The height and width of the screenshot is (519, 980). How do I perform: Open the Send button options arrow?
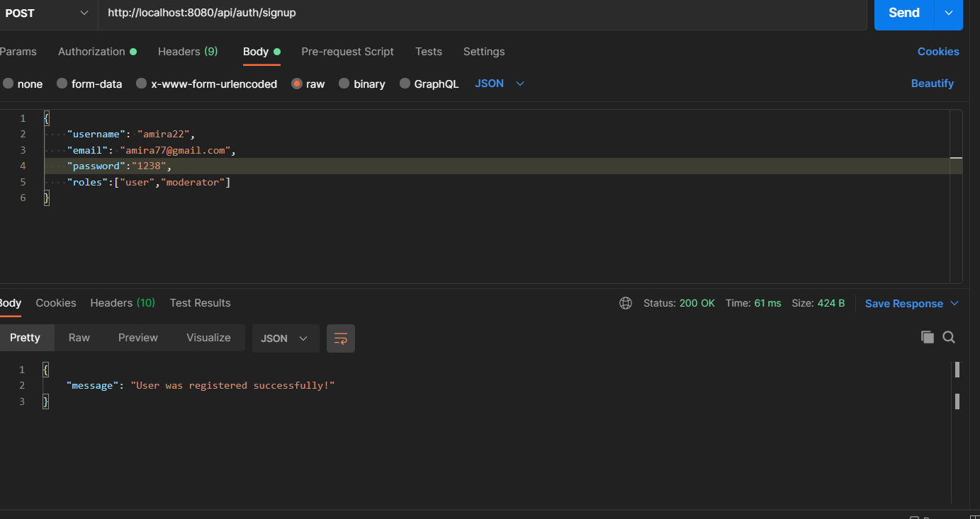[949, 13]
